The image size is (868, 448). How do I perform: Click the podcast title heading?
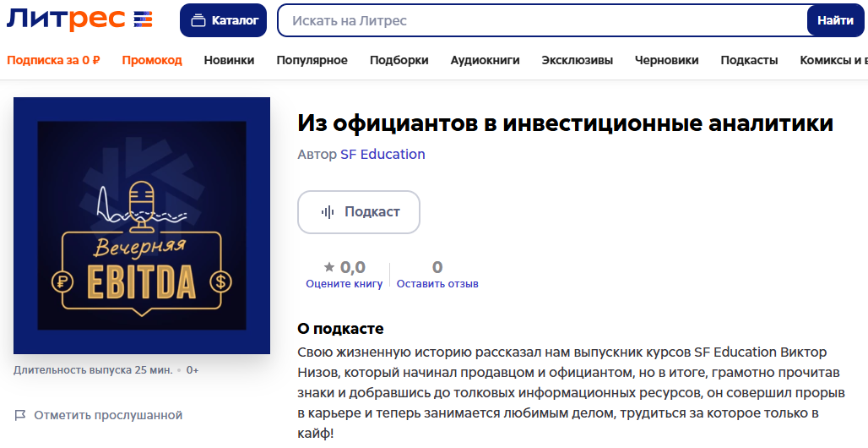(565, 123)
